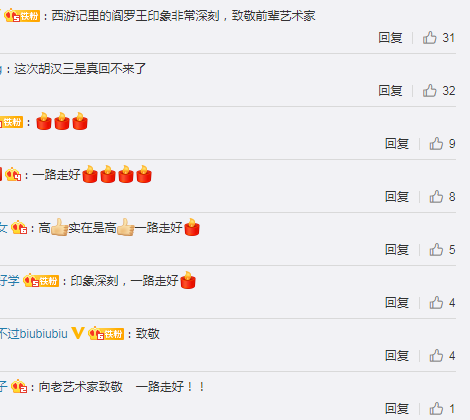The image size is (470, 420).
Task: Like the four-candles 一路走好 comment
Action: click(436, 197)
